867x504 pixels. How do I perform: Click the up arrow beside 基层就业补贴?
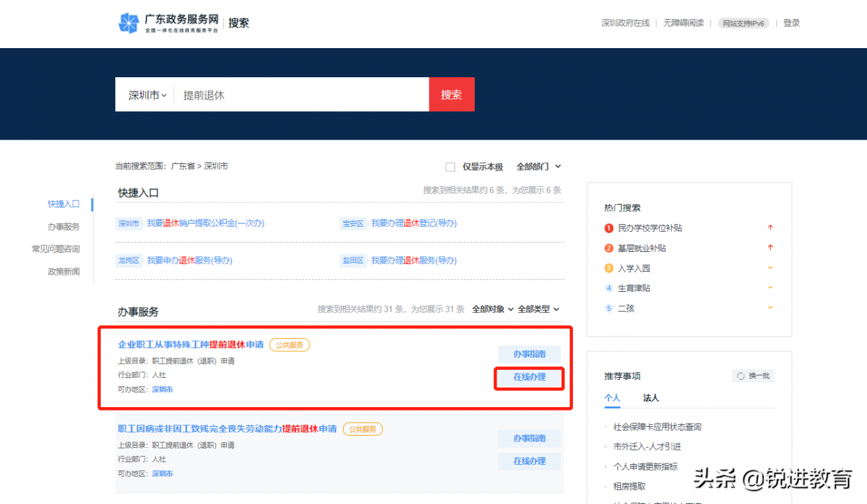click(x=771, y=248)
